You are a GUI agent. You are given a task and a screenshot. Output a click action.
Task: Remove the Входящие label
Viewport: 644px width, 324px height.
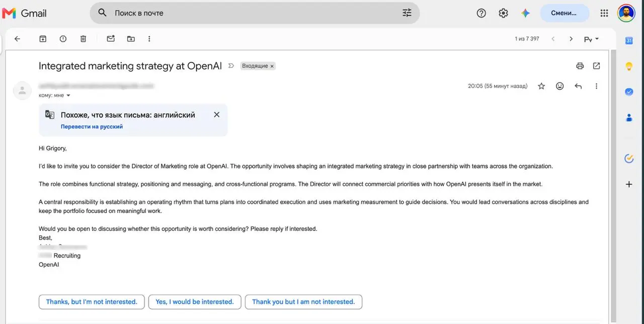(272, 66)
